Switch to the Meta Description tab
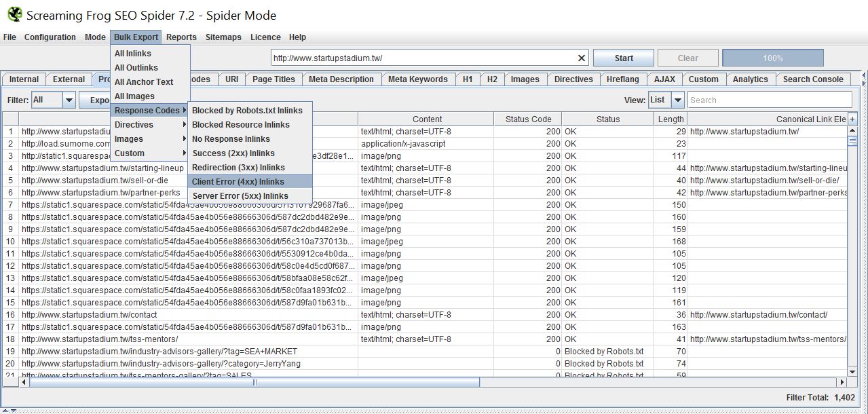The width and height of the screenshot is (868, 414). coord(341,79)
